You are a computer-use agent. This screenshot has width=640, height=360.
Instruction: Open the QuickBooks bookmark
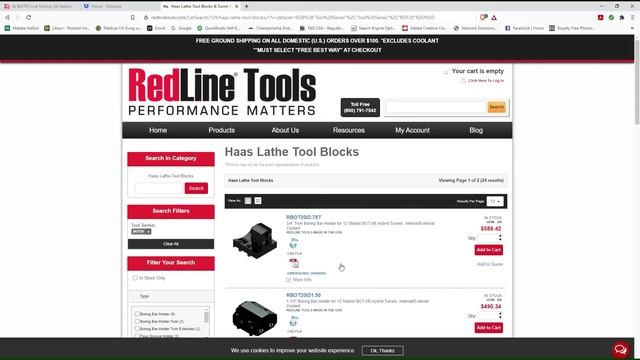(218, 28)
